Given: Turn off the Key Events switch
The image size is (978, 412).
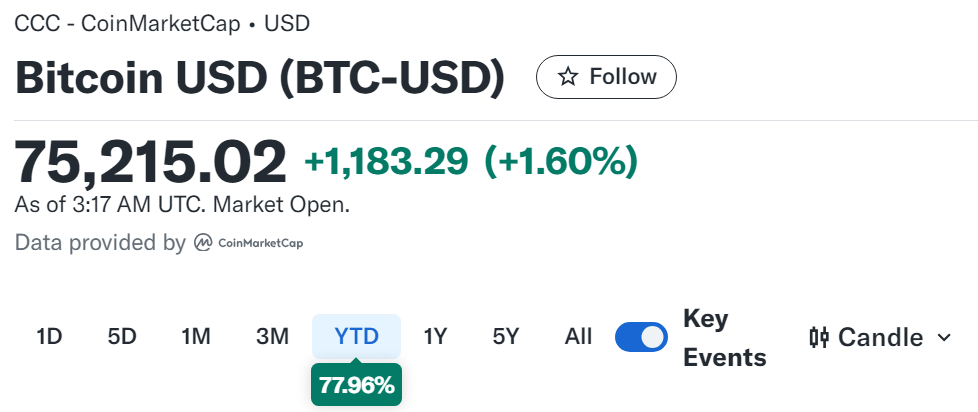Looking at the screenshot, I should point(641,337).
